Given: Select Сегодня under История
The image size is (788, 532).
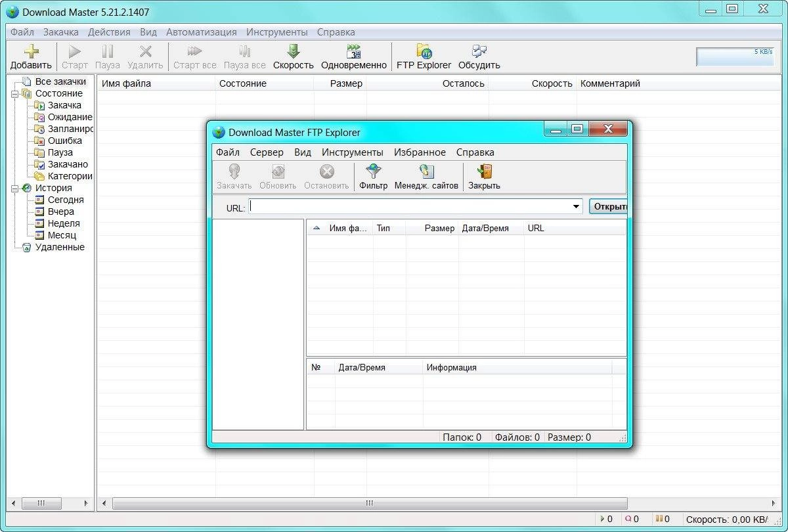Looking at the screenshot, I should (66, 200).
